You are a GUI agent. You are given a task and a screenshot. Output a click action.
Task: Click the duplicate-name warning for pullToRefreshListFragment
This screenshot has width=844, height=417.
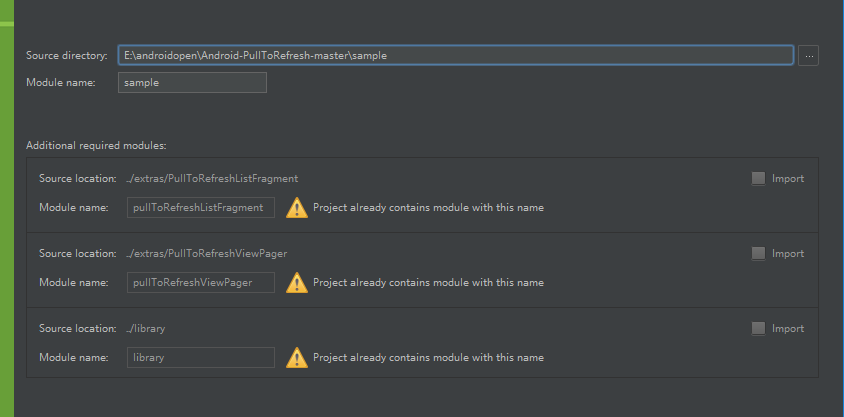[x=428, y=207]
